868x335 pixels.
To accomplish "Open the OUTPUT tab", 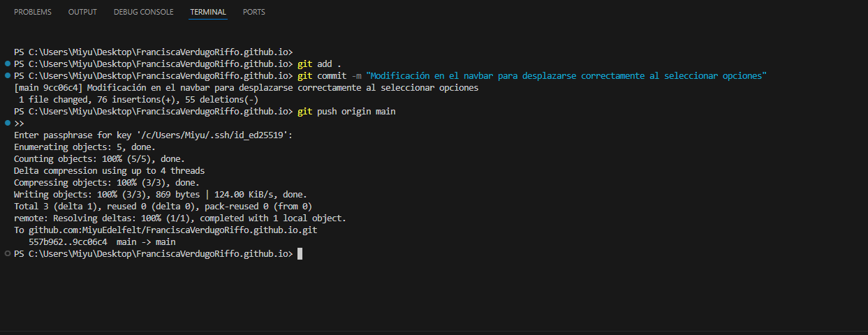I will tap(82, 12).
